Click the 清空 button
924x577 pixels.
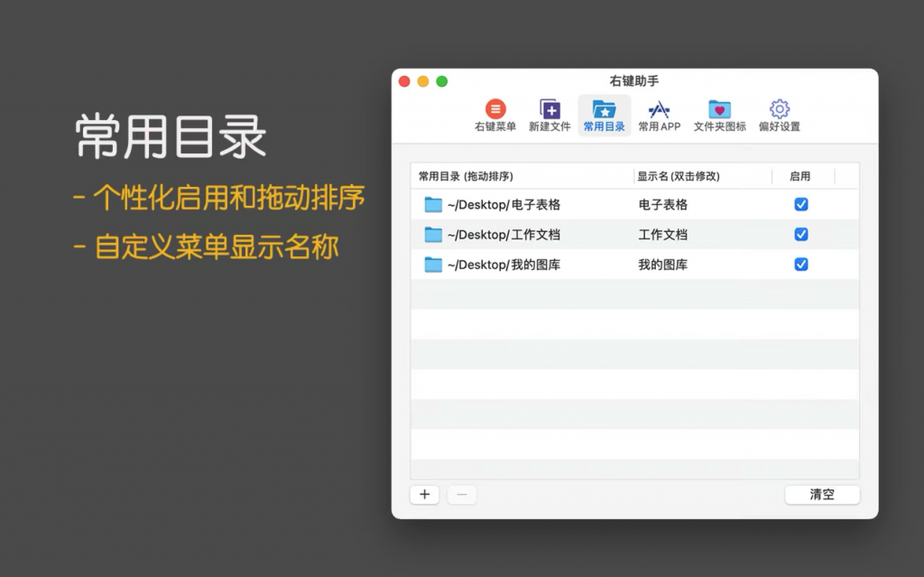821,494
